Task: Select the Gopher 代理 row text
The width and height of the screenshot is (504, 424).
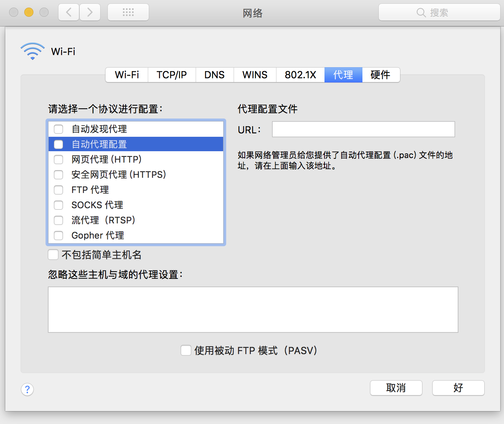Action: pyautogui.click(x=98, y=236)
